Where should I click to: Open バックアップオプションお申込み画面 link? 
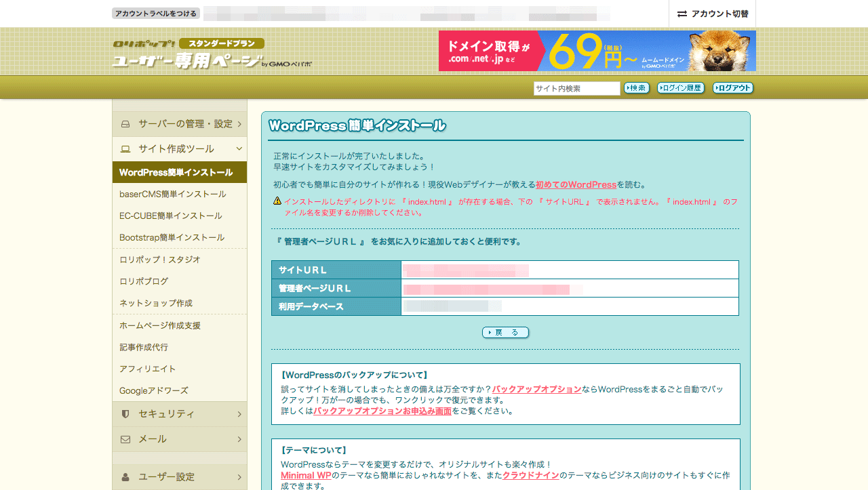382,411
